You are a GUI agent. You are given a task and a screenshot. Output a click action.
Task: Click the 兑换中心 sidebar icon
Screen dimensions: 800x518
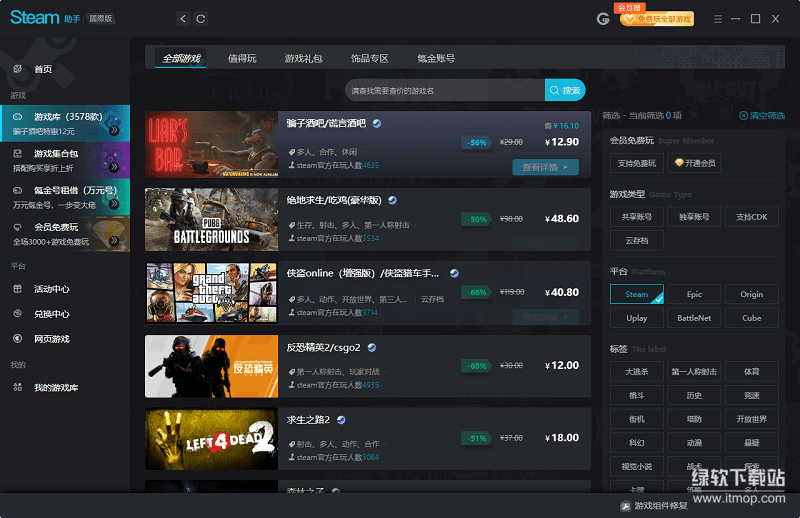coord(17,314)
